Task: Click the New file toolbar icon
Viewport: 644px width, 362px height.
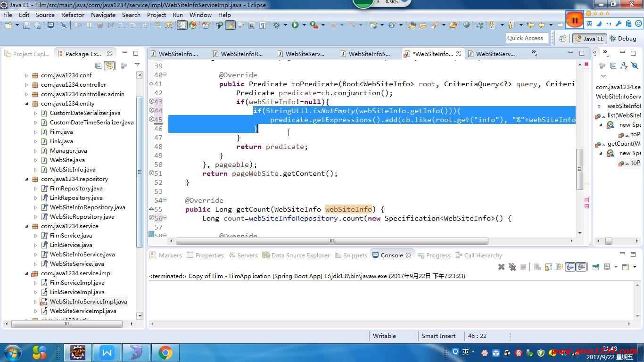Action: click(x=8, y=25)
